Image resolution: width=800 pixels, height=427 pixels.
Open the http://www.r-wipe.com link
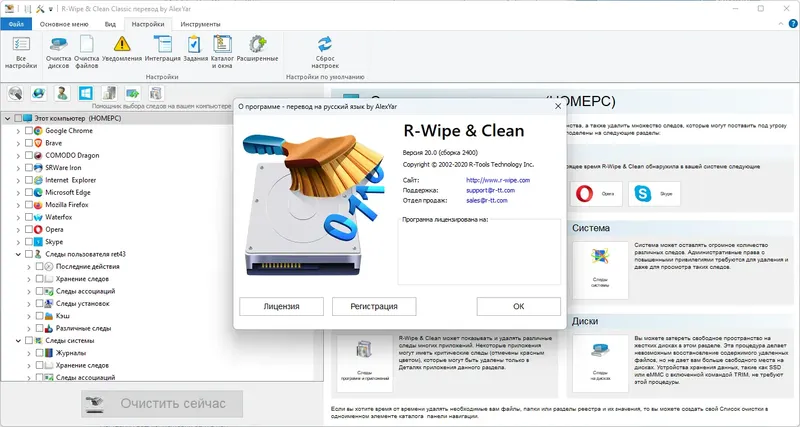tap(498, 180)
